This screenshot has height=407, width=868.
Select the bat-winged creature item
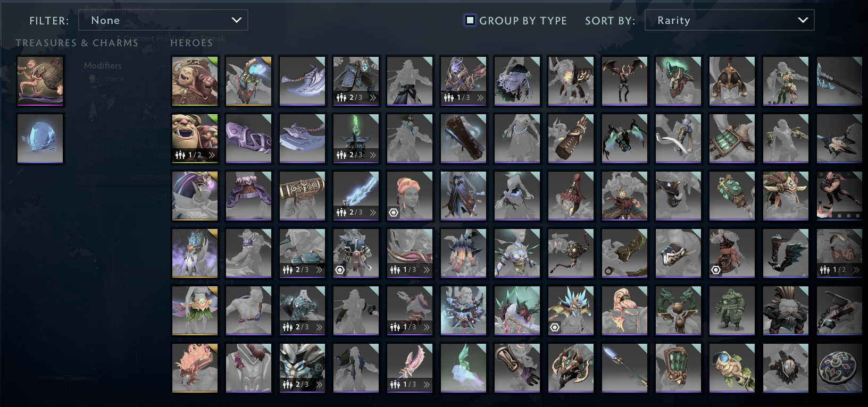pyautogui.click(x=624, y=81)
